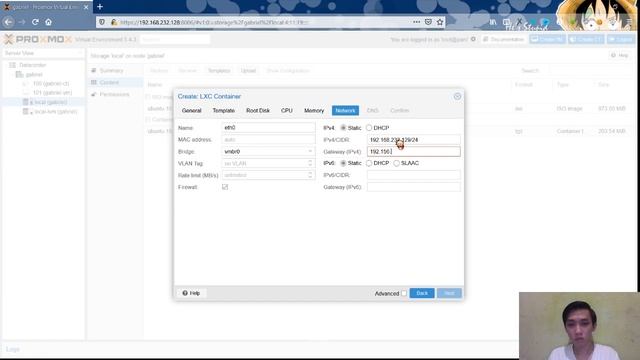Viewport: 640px width, 360px height.
Task: Click the Logout button at top right
Action: coord(620,39)
